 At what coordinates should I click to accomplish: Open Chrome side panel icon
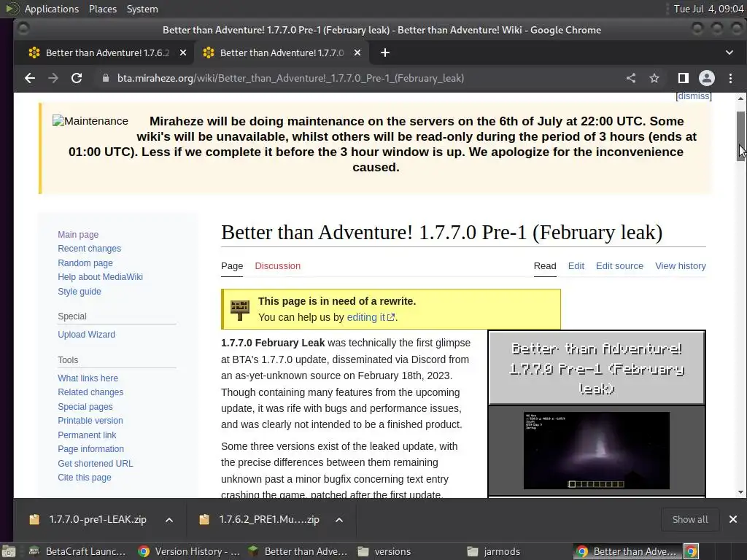683,78
